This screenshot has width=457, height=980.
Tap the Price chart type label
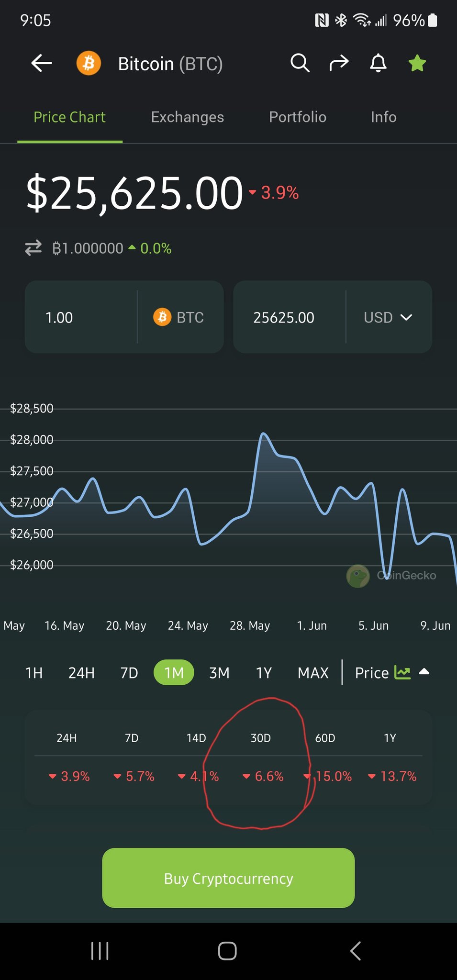[x=372, y=673]
